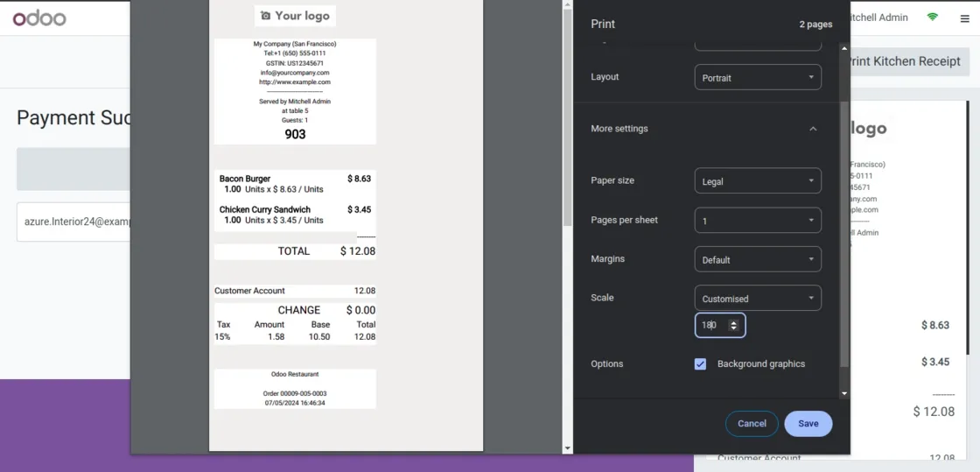Open the Margins Default dropdown
The width and height of the screenshot is (980, 472).
pyautogui.click(x=758, y=259)
